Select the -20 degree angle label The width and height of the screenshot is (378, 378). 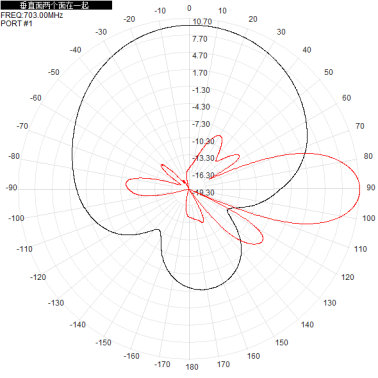(129, 19)
